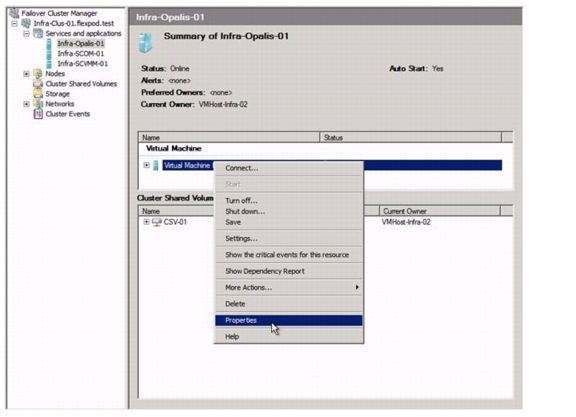Viewport: 576px width, 417px height.
Task: Click the Auto Start value Yes
Action: [x=438, y=69]
